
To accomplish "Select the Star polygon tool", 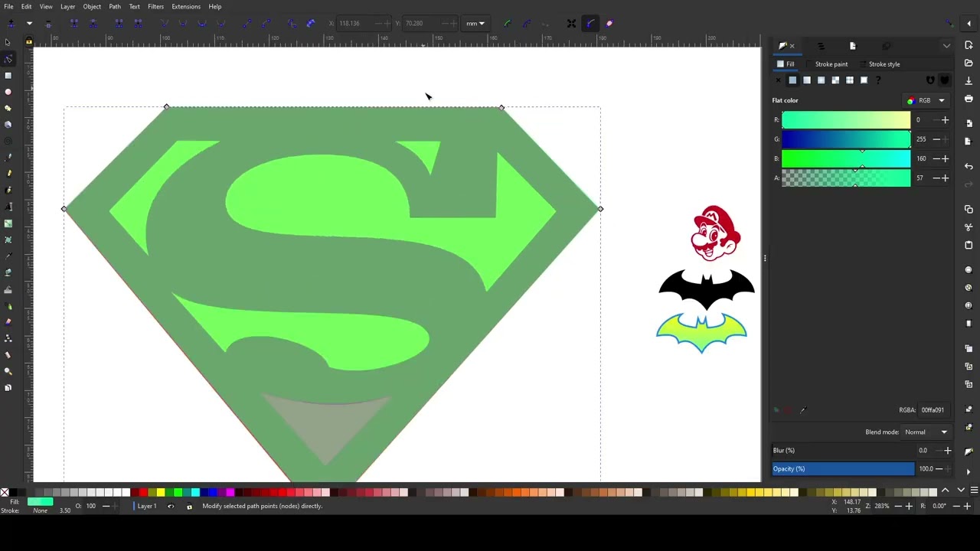I will coord(8,108).
